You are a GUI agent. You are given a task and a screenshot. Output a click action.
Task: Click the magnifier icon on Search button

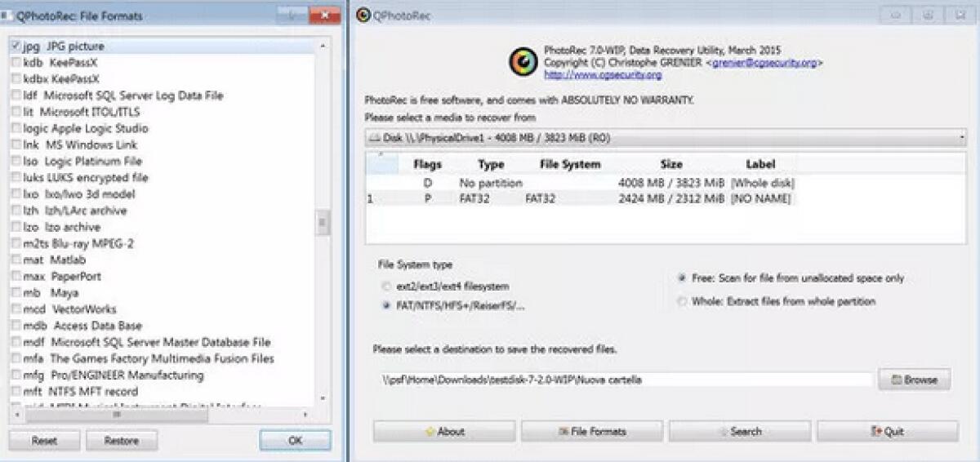coord(724,431)
